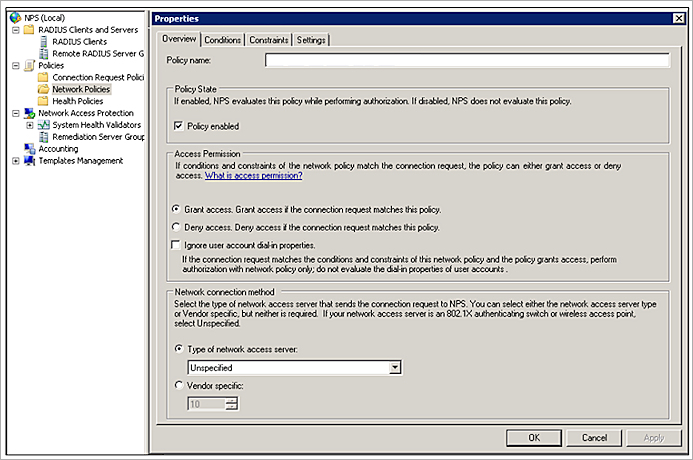Collapse RADIUS Clients and Servers node
The width and height of the screenshot is (693, 460).
pyautogui.click(x=16, y=30)
